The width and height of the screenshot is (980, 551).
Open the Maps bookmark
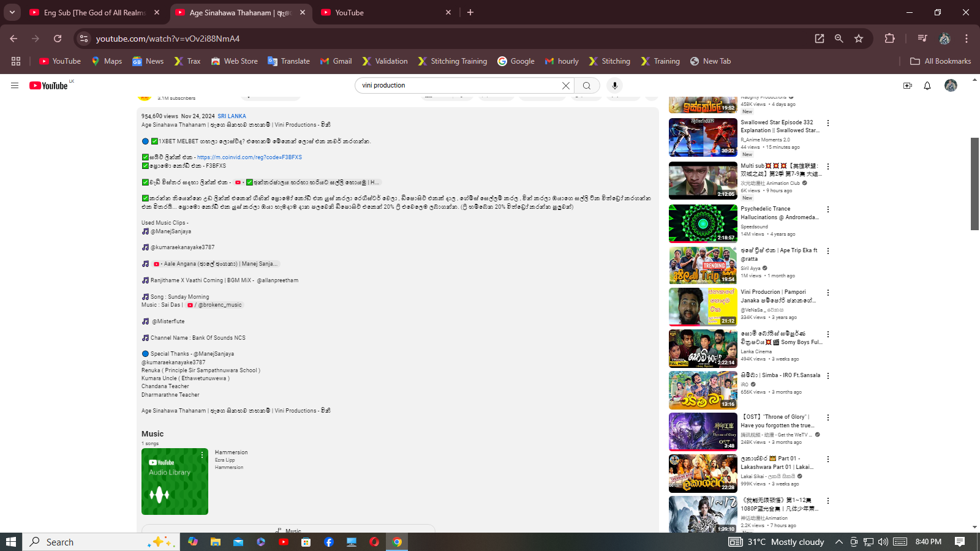coord(107,61)
